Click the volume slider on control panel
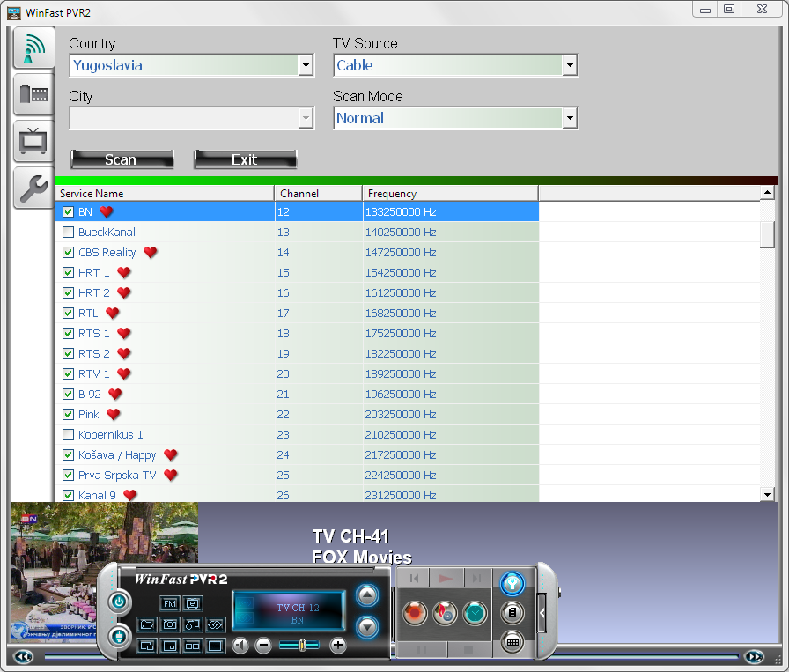789x672 pixels. point(299,646)
